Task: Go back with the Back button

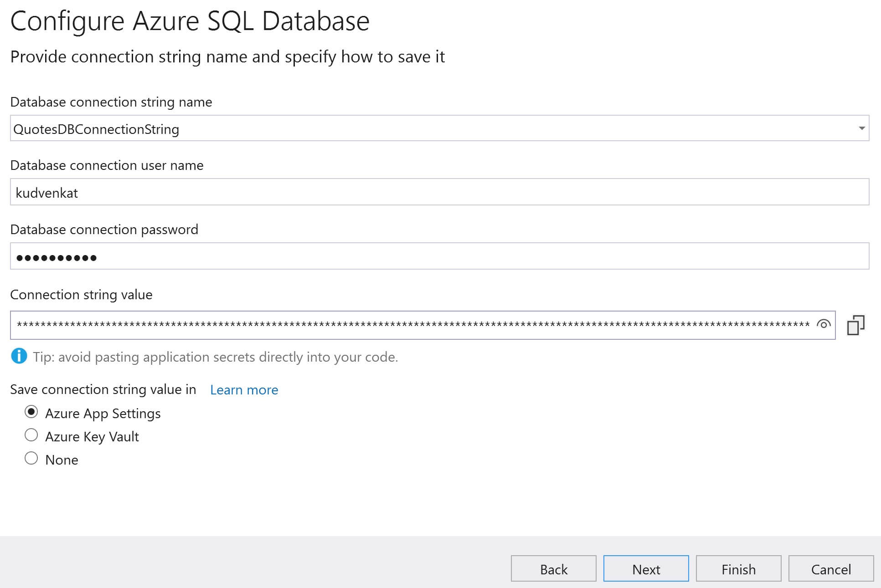Action: pyautogui.click(x=553, y=568)
